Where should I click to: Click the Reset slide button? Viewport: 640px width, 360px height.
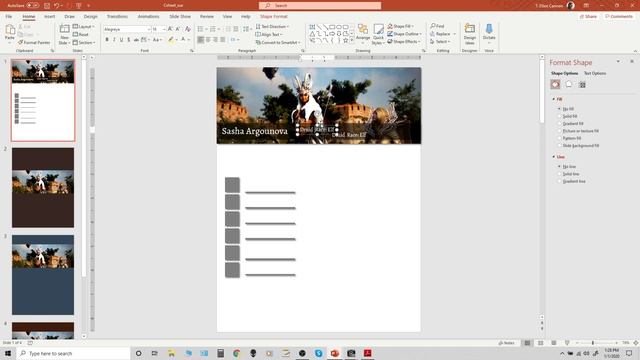coord(81,34)
